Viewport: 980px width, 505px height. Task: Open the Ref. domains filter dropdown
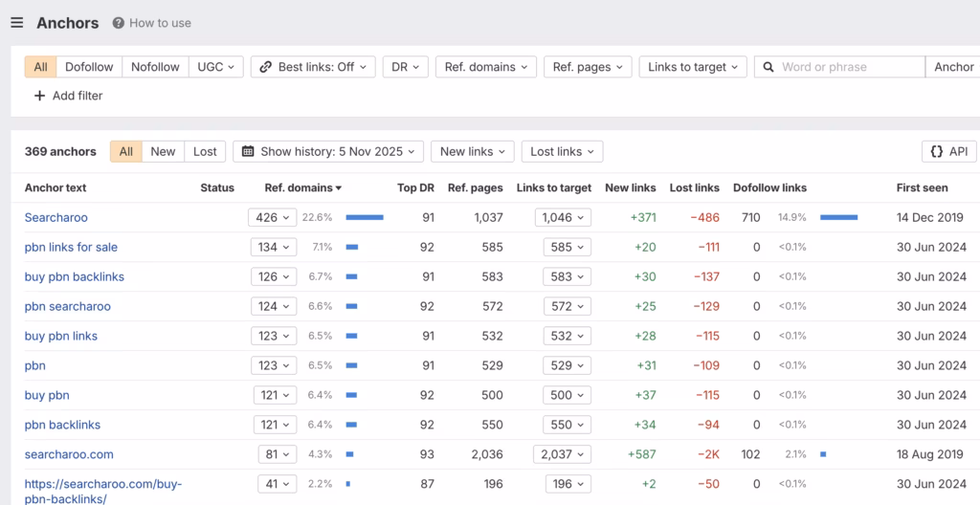tap(486, 67)
